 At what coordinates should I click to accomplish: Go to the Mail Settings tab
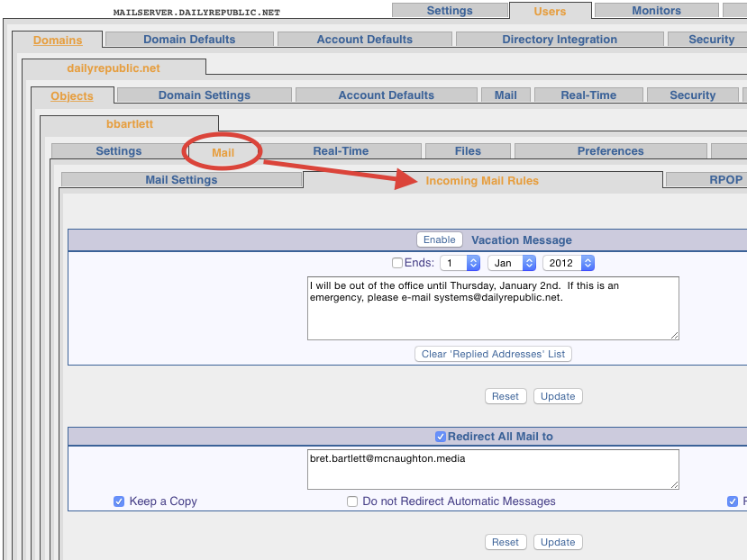181,180
